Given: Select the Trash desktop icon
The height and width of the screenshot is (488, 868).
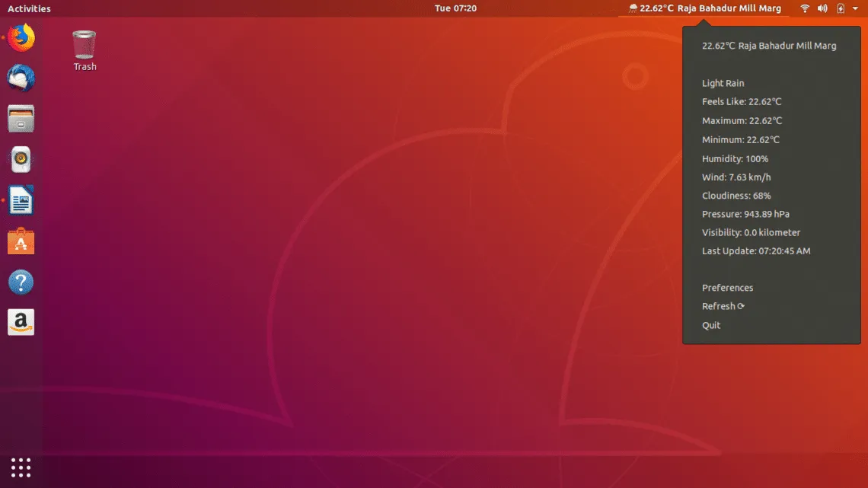Looking at the screenshot, I should pos(85,50).
